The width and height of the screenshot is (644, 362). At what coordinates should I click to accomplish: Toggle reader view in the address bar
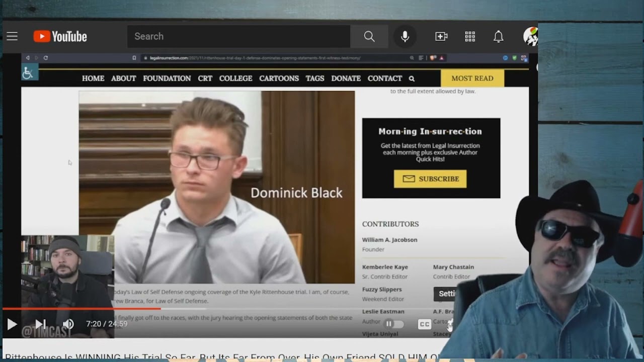421,58
